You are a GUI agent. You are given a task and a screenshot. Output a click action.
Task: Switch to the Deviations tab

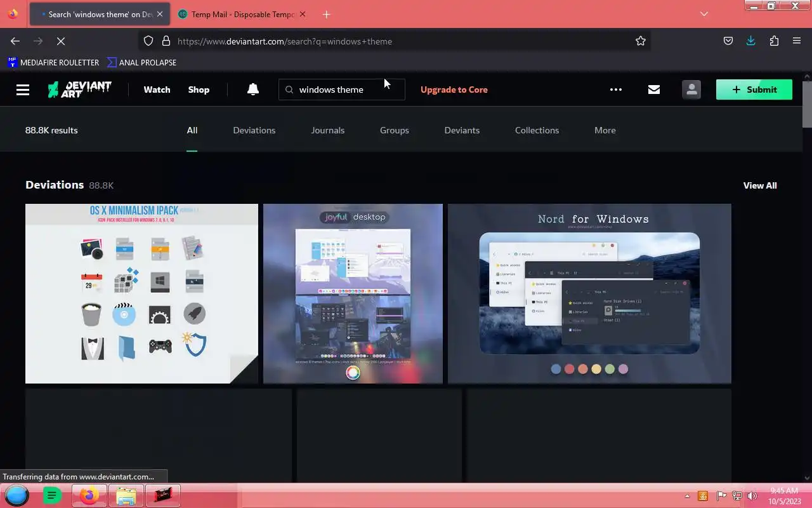tap(254, 130)
